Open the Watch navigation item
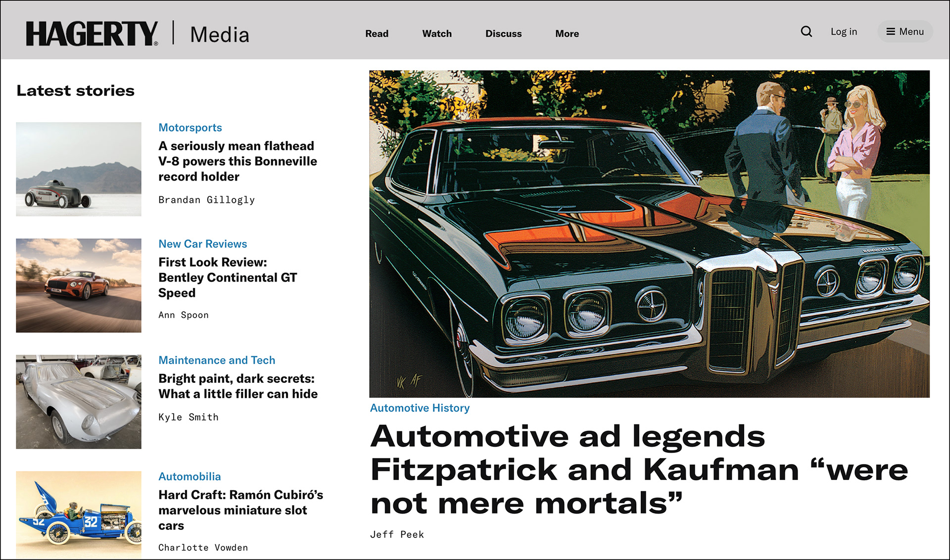 (437, 34)
